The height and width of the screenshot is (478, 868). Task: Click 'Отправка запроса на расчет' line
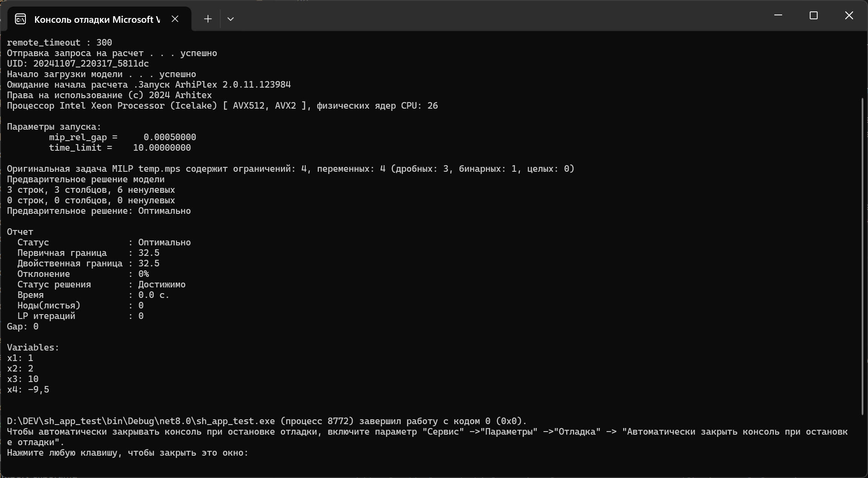tap(112, 53)
